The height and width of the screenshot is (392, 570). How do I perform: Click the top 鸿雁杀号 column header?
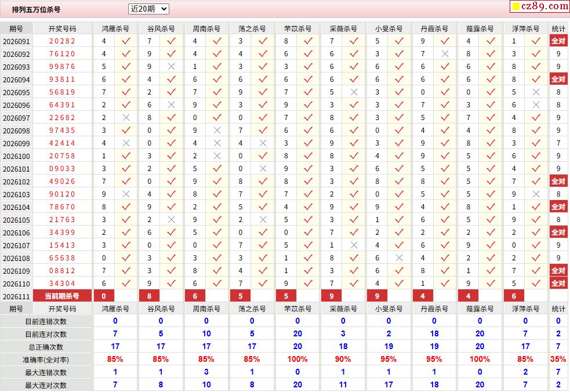(x=115, y=29)
